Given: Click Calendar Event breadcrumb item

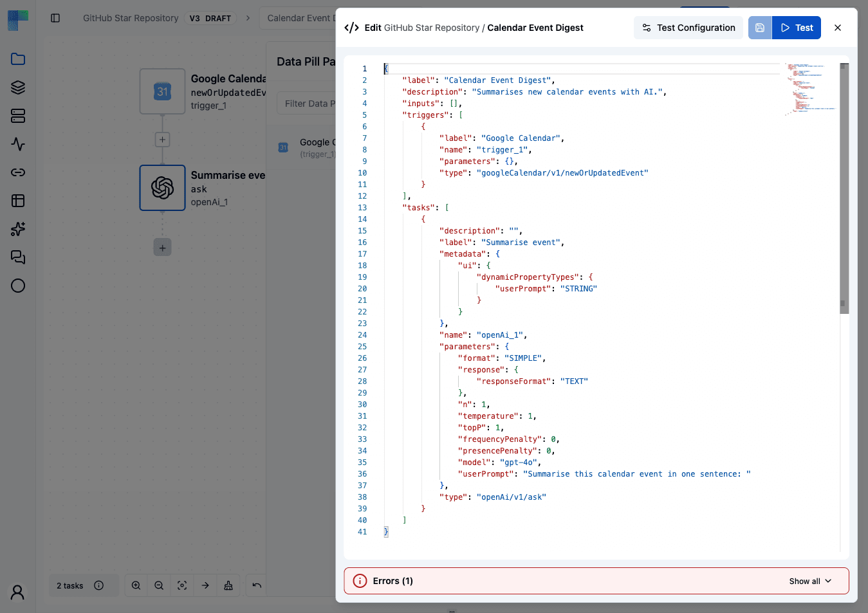Looking at the screenshot, I should pyautogui.click(x=300, y=18).
